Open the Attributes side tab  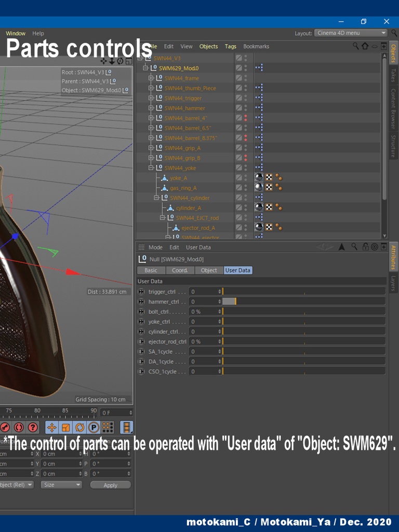pyautogui.click(x=394, y=257)
